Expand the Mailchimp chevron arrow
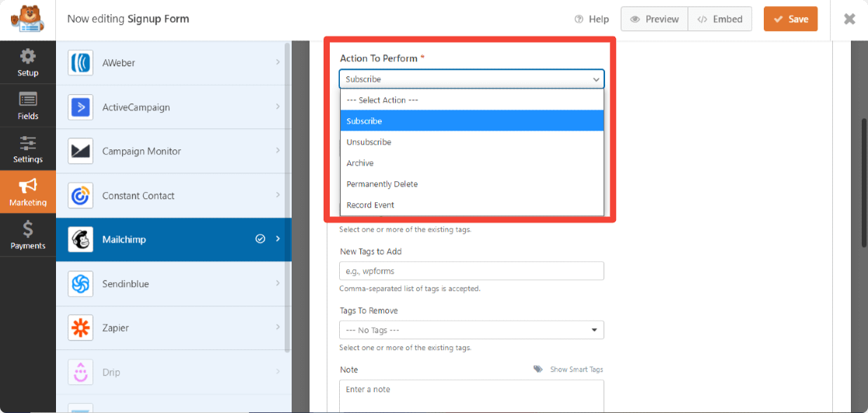The height and width of the screenshot is (413, 868). click(x=278, y=239)
